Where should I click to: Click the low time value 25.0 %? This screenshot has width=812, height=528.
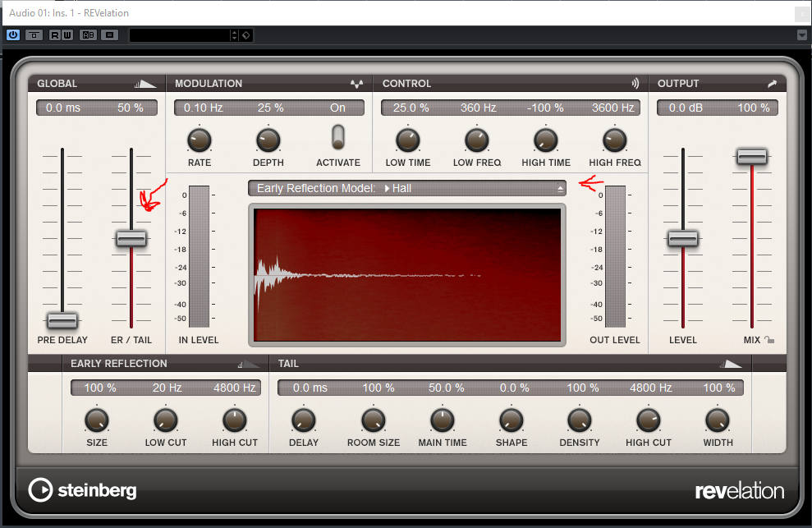[411, 108]
